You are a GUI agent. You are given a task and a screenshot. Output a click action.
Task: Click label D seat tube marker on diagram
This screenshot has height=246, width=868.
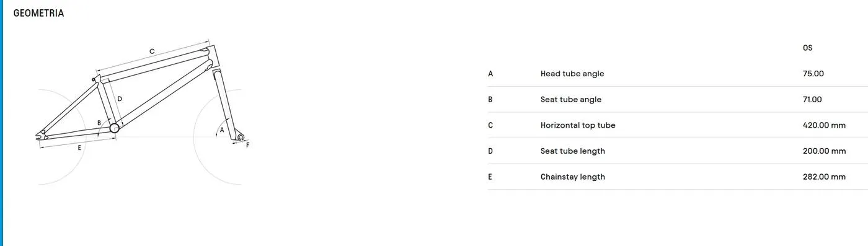[120, 99]
